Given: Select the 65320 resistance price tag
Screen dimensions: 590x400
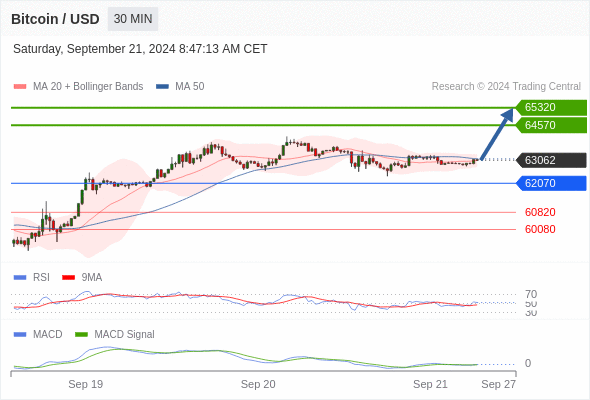Looking at the screenshot, I should pos(551,107).
